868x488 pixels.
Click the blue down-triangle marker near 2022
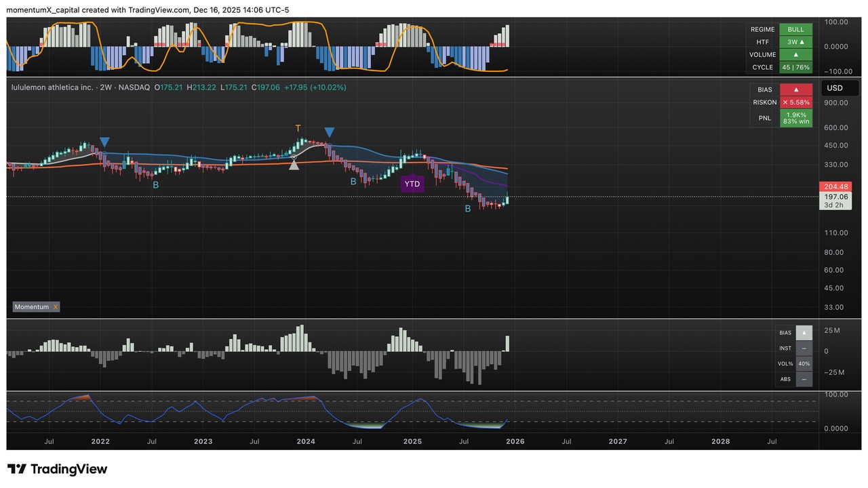point(104,142)
